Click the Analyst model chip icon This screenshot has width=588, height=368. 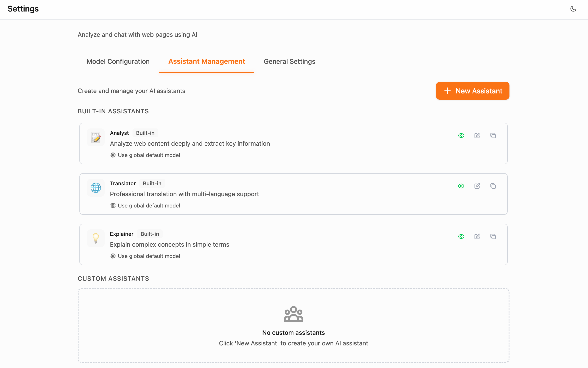[x=113, y=155]
